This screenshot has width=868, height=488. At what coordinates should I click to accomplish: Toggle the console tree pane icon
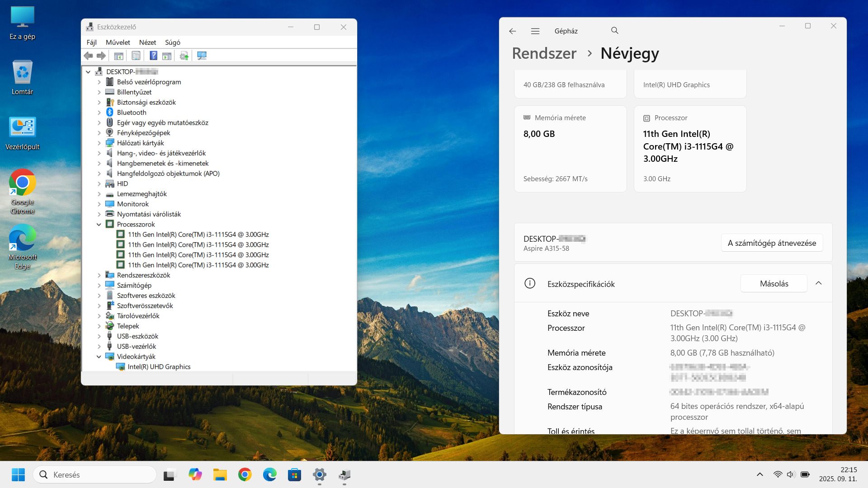coord(119,56)
